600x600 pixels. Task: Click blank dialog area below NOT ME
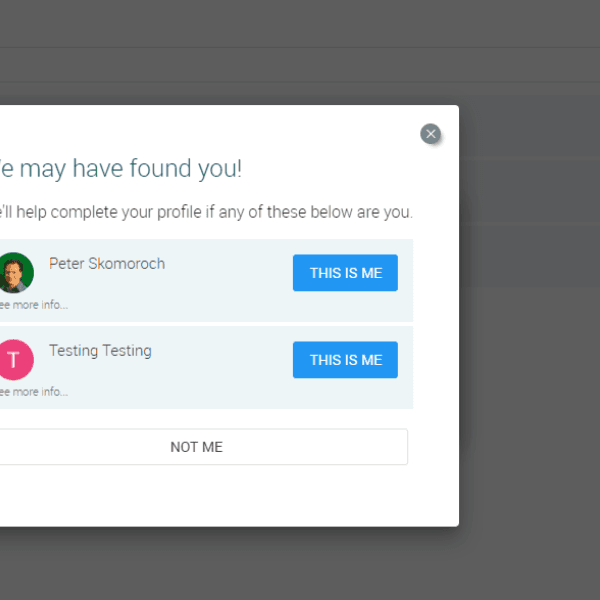click(x=200, y=495)
